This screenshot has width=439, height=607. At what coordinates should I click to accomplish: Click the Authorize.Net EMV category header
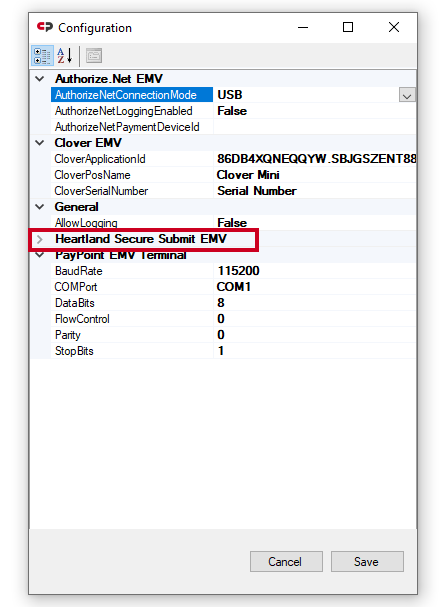tap(108, 79)
